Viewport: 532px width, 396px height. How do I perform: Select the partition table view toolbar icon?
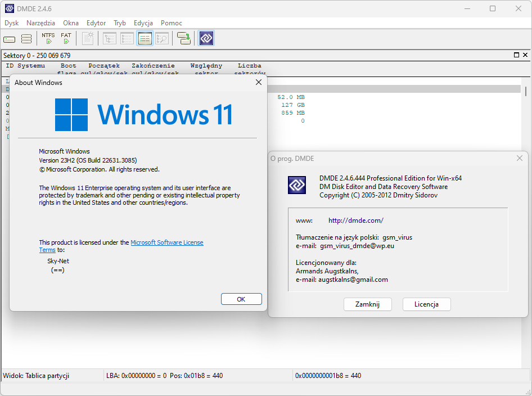pyautogui.click(x=145, y=38)
